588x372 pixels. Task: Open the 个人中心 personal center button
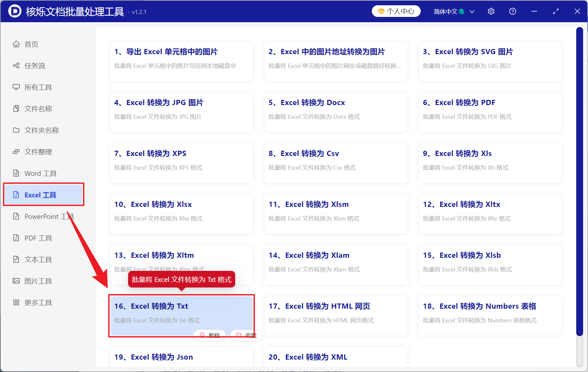[x=396, y=11]
